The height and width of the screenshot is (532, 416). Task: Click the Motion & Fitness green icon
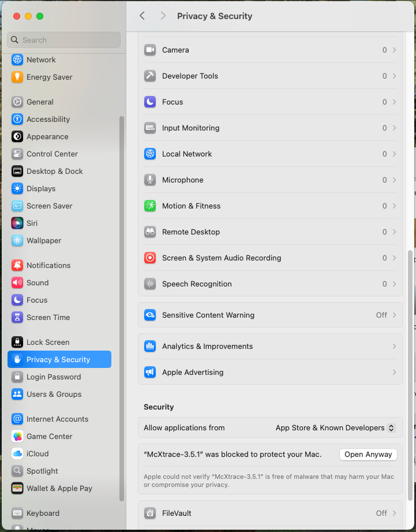[x=150, y=206]
